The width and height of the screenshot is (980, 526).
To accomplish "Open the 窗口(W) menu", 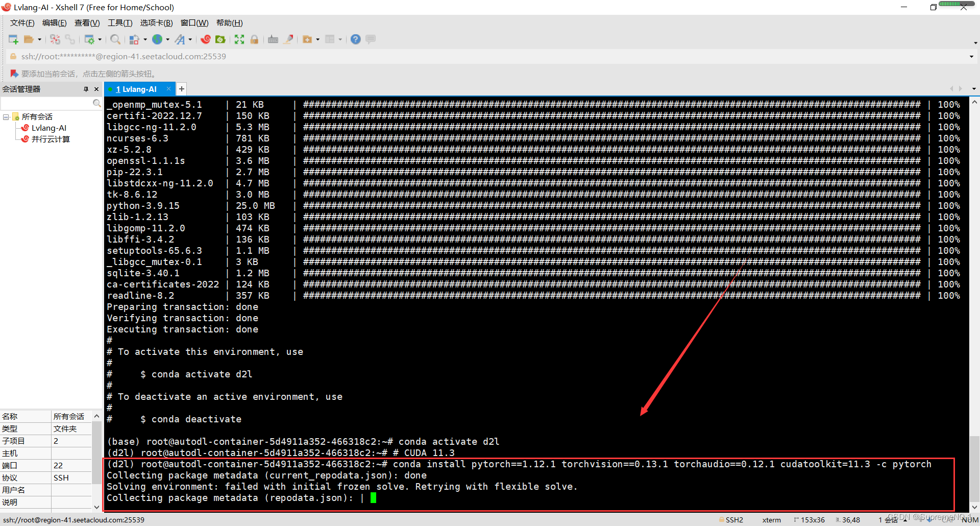I will click(x=194, y=23).
